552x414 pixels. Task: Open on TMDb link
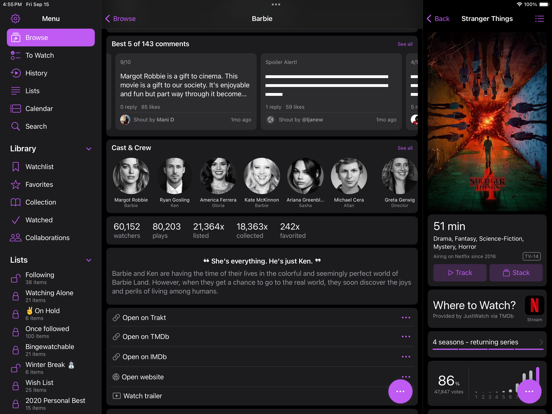pos(262,337)
